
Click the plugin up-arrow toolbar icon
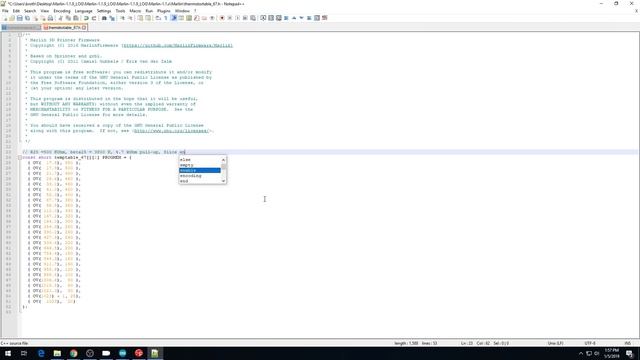(294, 18)
